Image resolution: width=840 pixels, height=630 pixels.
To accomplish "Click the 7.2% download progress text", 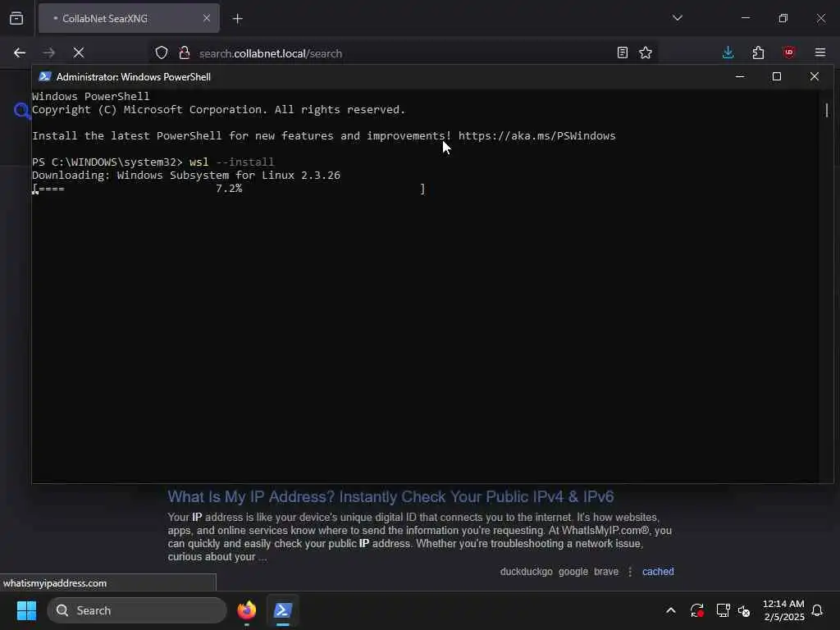I will [x=229, y=189].
